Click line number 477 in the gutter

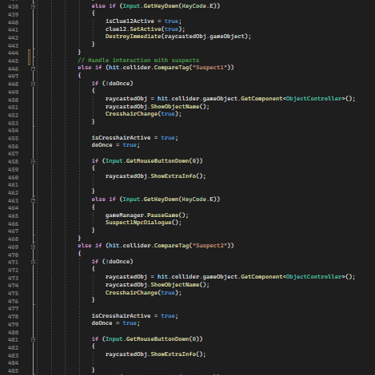point(13,309)
